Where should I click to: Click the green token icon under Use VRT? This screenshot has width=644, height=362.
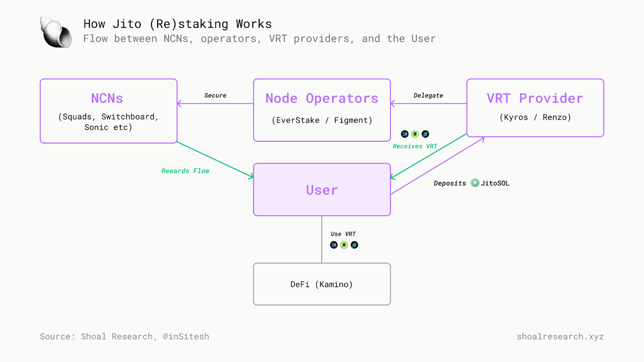tap(344, 245)
